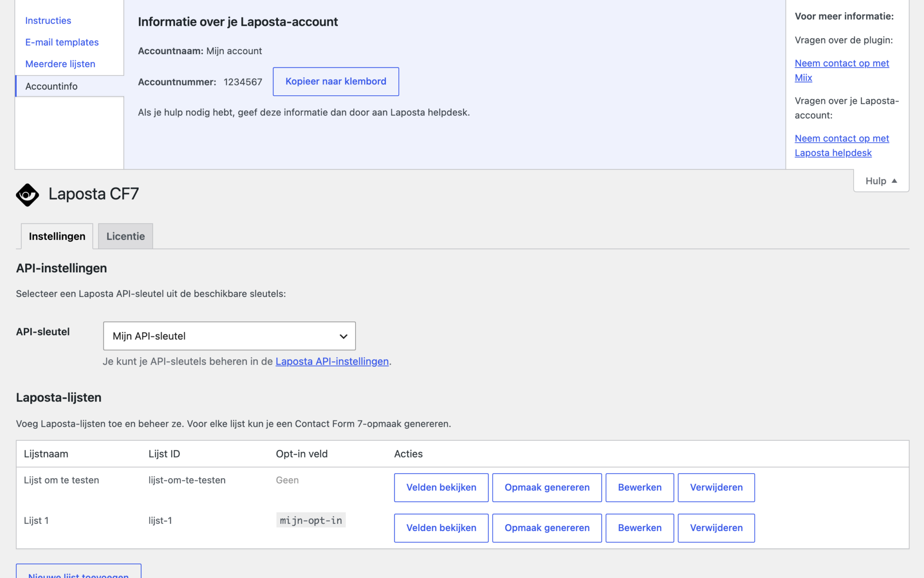This screenshot has width=924, height=578.
Task: Open the Laposta API-instellingen link
Action: coord(332,362)
